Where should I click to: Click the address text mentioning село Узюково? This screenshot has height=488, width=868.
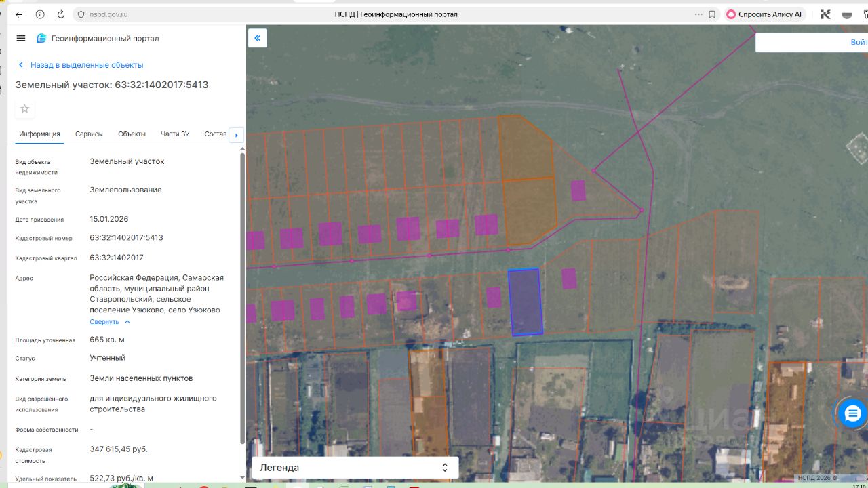157,294
